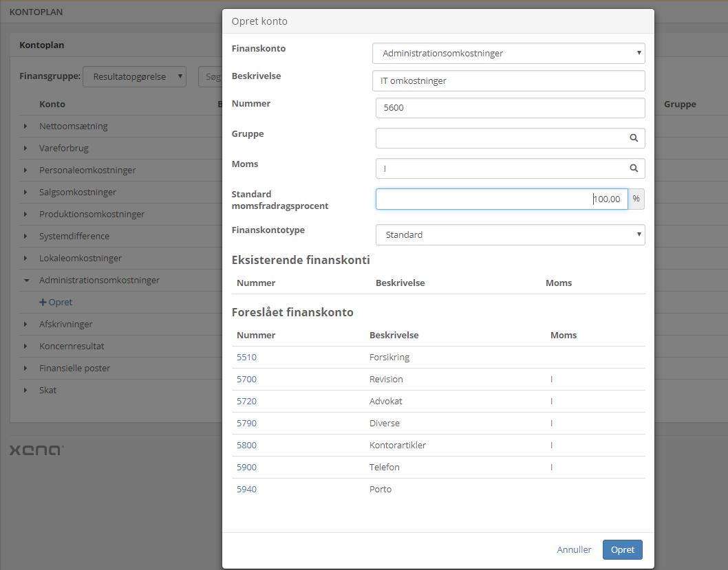
Task: Open the Finanskonto dropdown
Action: click(x=508, y=53)
